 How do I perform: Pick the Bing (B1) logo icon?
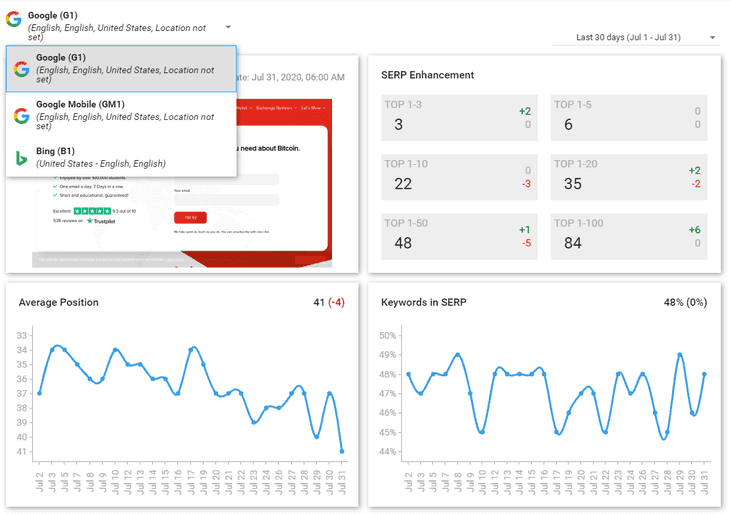[21, 158]
